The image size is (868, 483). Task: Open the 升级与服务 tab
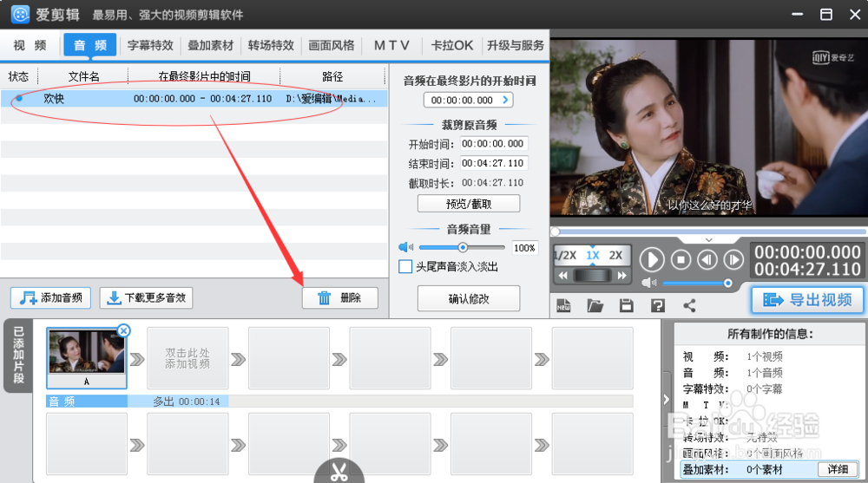tap(516, 45)
